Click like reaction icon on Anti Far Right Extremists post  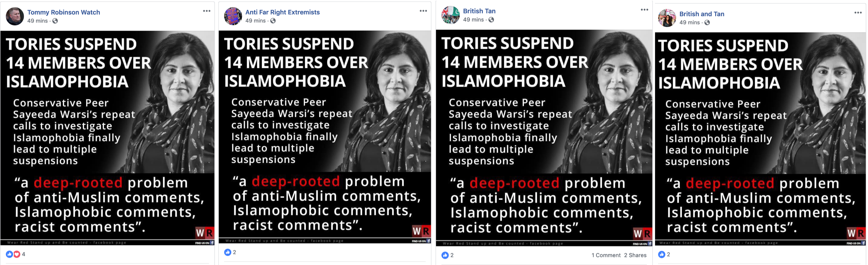pyautogui.click(x=228, y=252)
